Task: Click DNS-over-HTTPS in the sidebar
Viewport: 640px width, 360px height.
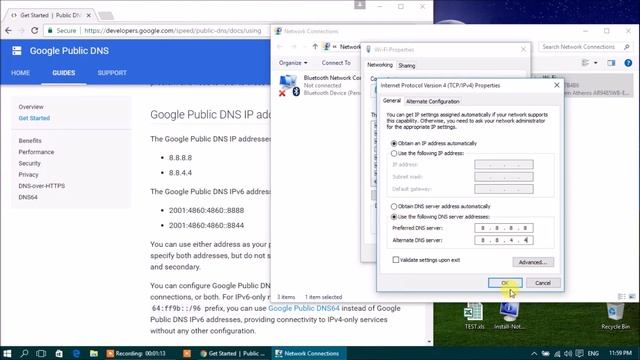Action: click(x=42, y=186)
